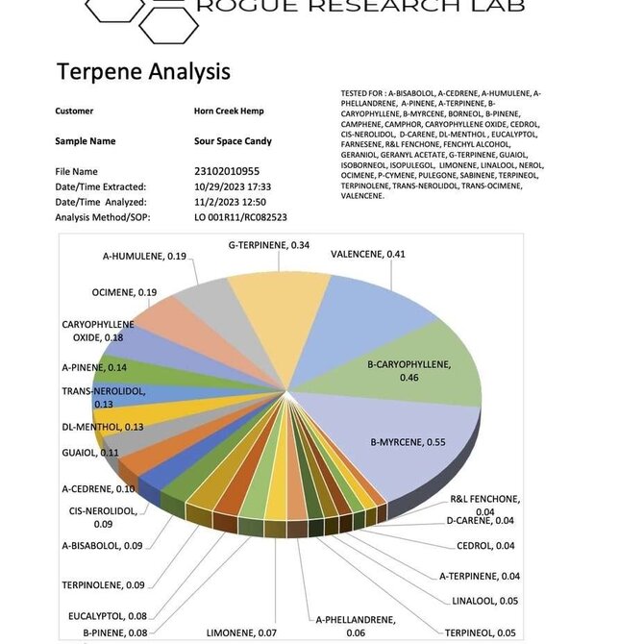Select the CARYOPHYLLENE OXIDE 0.18 label
Image resolution: width=644 pixels, height=644 pixels.
(x=98, y=331)
